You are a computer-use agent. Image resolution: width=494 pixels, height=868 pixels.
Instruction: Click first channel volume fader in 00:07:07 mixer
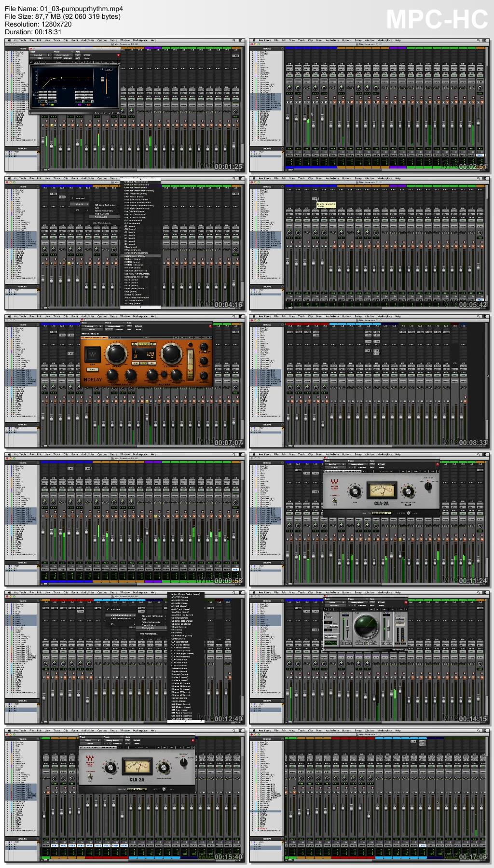coord(43,416)
